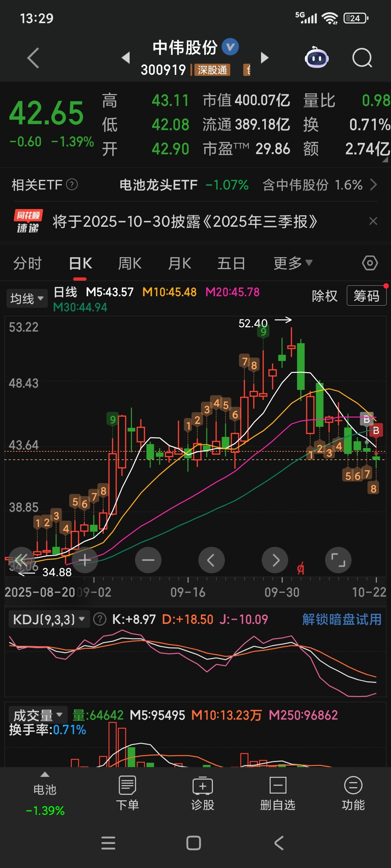
Task: Select the 周K tab
Action: coord(130,263)
